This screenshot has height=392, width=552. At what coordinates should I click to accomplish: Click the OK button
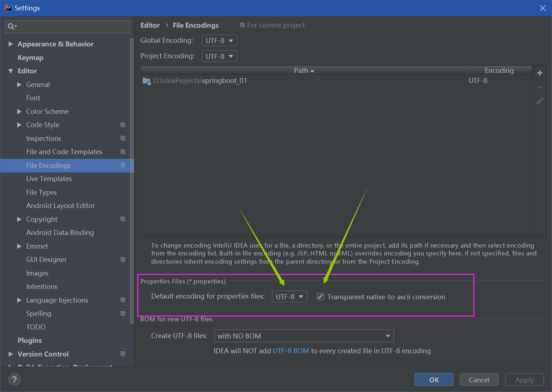[434, 380]
